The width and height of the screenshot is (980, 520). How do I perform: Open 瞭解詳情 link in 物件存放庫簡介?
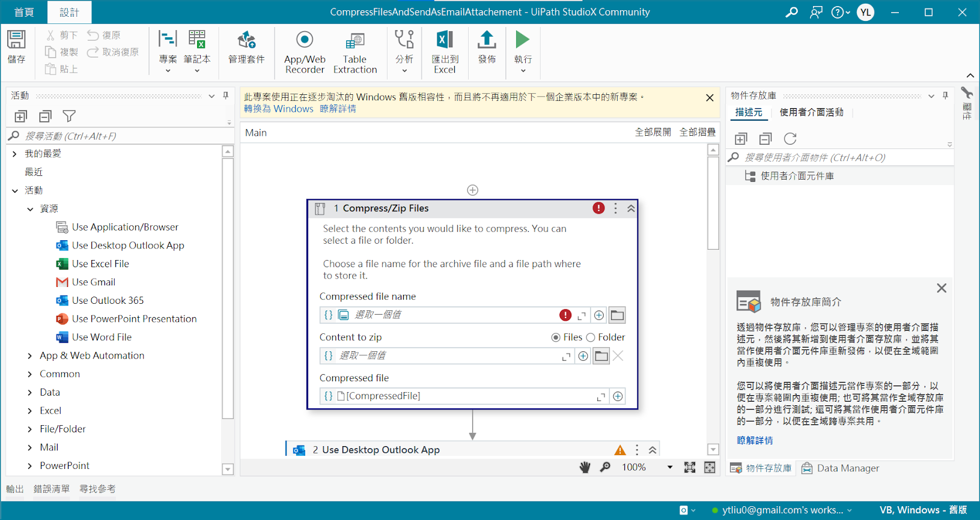[755, 440]
